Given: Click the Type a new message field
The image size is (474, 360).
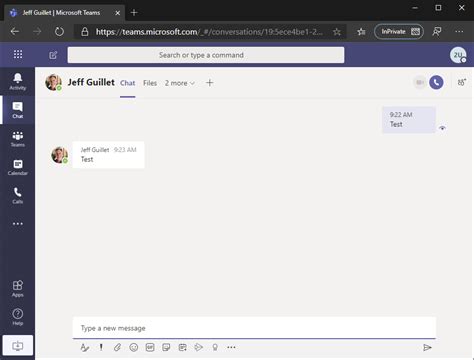Looking at the screenshot, I should point(254,328).
